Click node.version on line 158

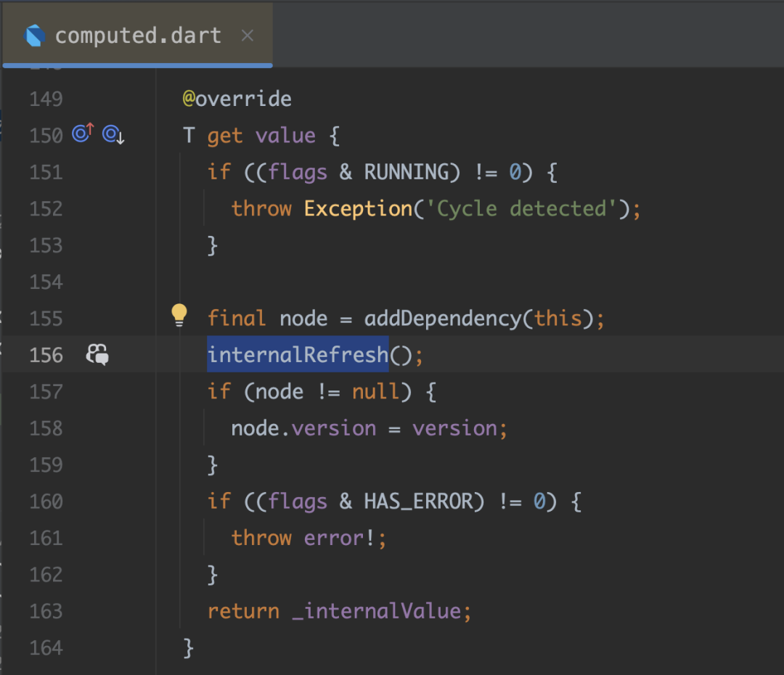[x=303, y=428]
